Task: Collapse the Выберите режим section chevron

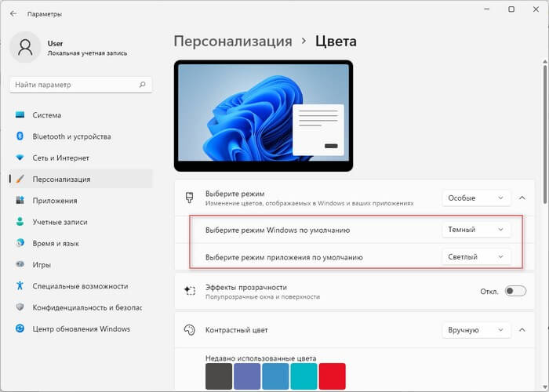Action: point(522,198)
